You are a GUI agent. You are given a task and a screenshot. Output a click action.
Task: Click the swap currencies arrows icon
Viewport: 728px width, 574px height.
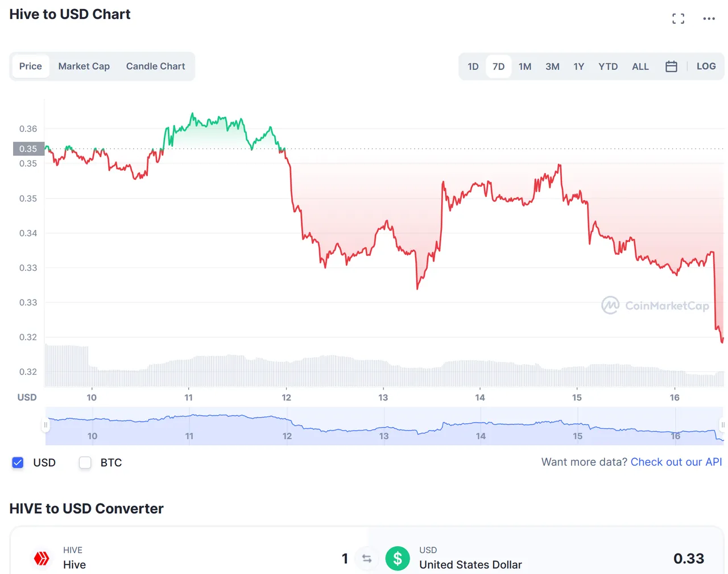(367, 559)
